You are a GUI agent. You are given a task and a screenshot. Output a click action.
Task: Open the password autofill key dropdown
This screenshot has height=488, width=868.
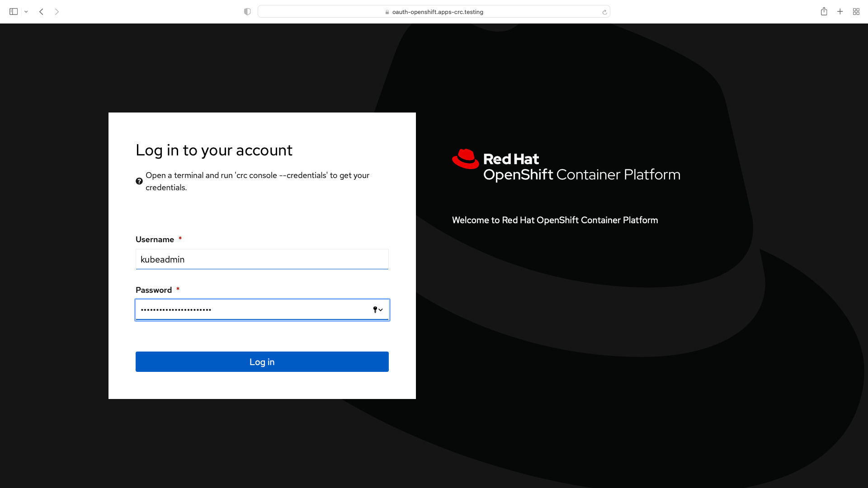click(x=378, y=310)
